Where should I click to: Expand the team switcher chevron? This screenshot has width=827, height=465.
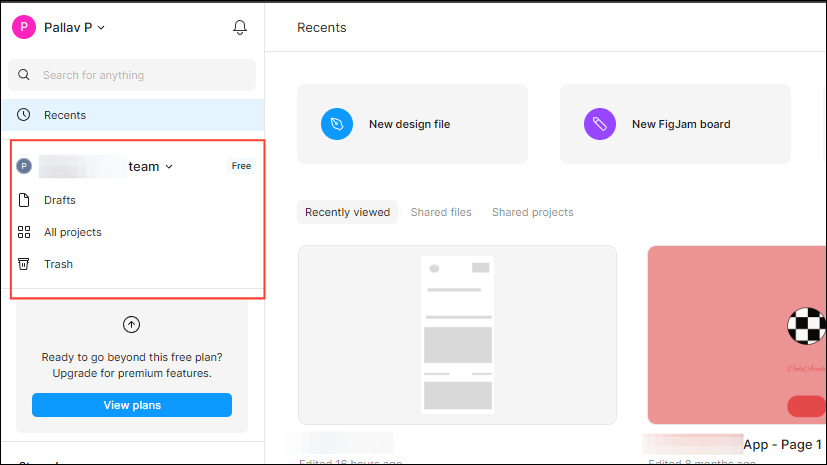point(169,167)
